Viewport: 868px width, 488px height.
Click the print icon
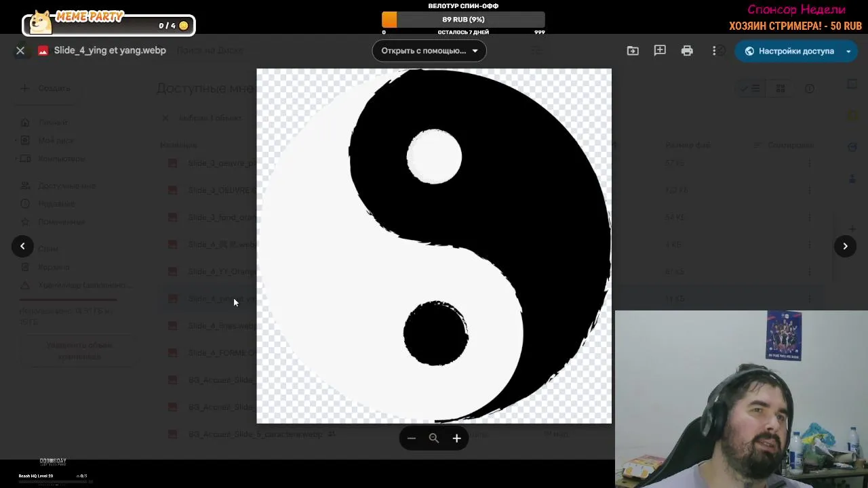tap(687, 51)
